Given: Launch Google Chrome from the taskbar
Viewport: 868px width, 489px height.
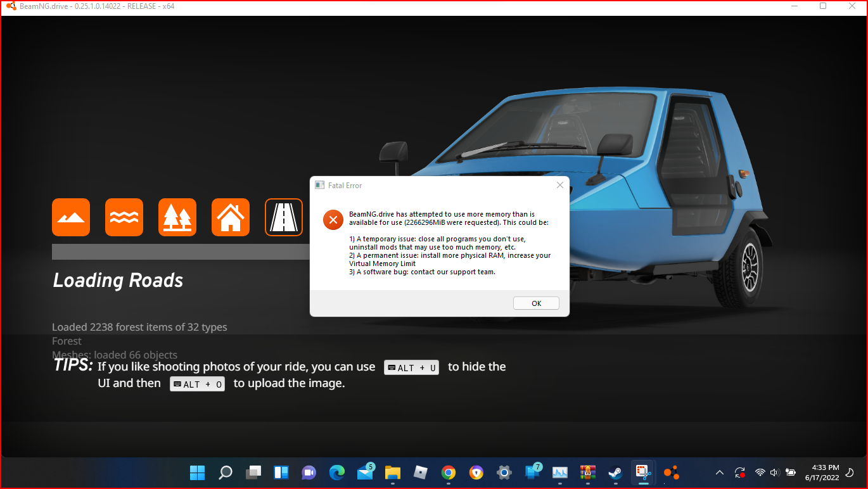Looking at the screenshot, I should (x=449, y=473).
